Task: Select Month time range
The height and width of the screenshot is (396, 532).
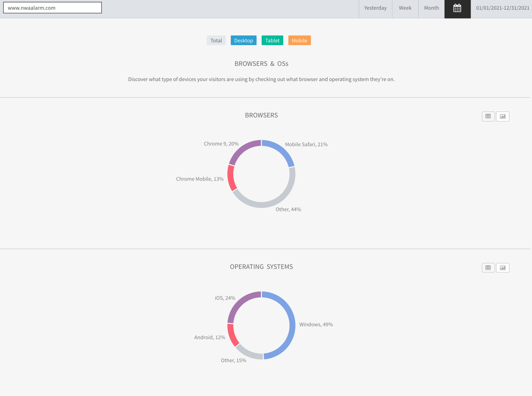Action: (431, 8)
